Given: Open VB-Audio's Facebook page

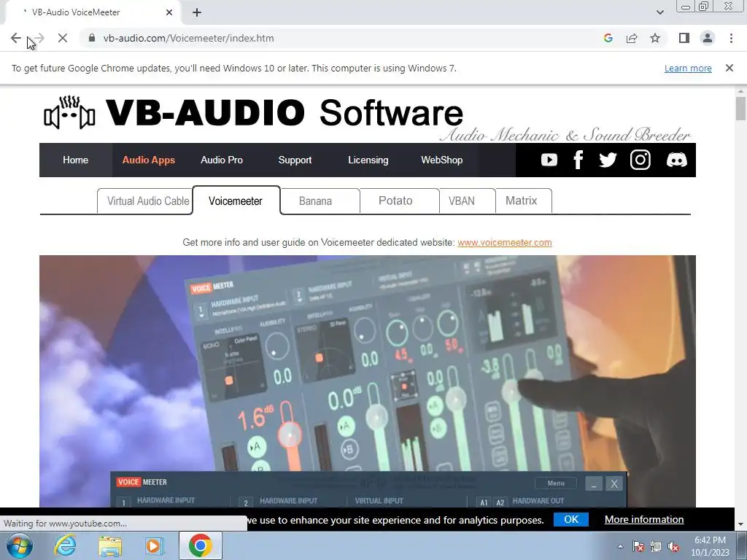Looking at the screenshot, I should (x=578, y=160).
